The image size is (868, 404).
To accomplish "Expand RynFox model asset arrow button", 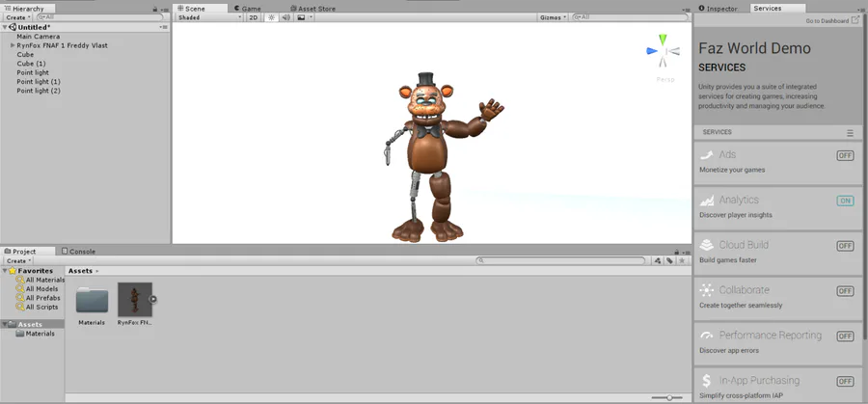I will click(x=153, y=300).
